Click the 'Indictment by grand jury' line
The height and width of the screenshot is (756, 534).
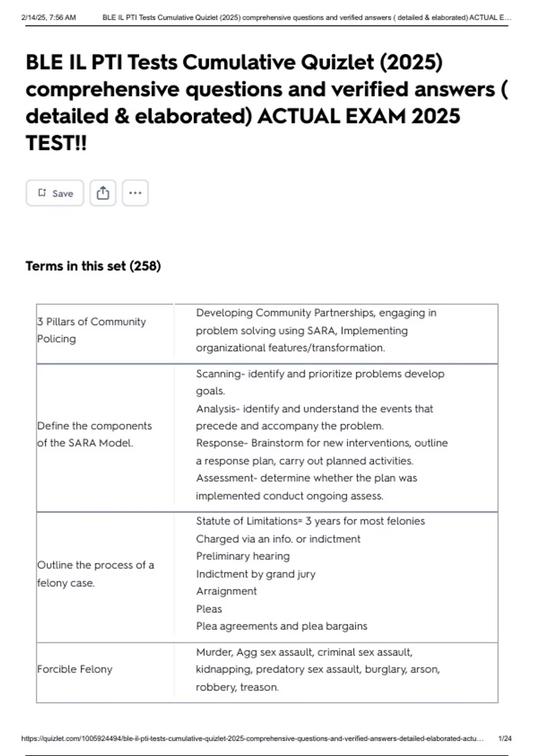pos(256,574)
